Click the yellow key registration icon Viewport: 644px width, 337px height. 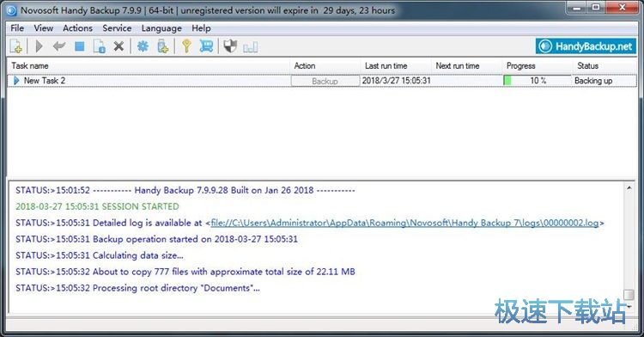pos(186,46)
